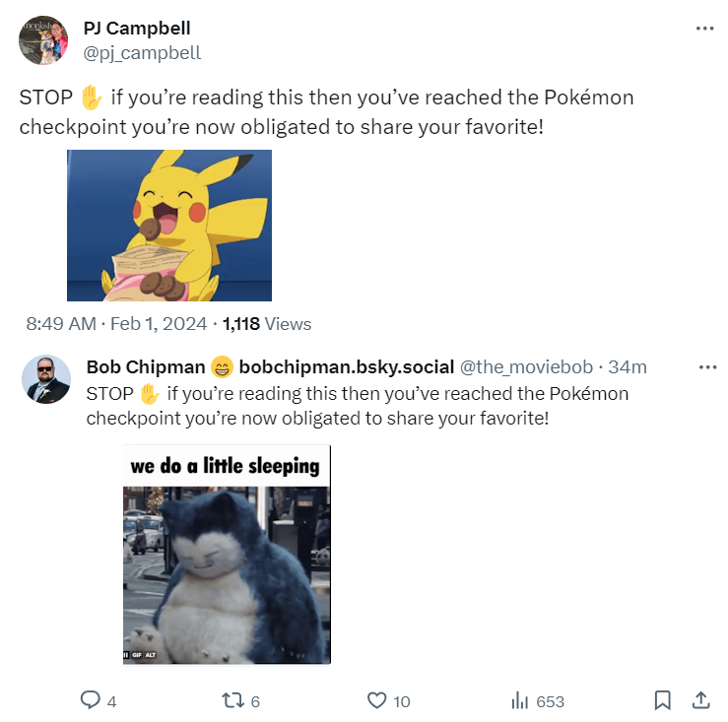The image size is (728, 722).
Task: Reply to Bob Chipman's post
Action: 91,700
